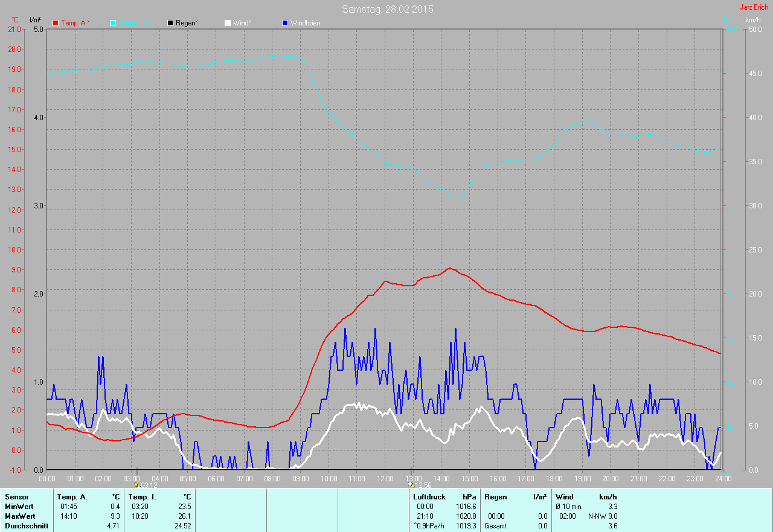Click the '12:00' time axis label
773x532 pixels.
pos(385,479)
